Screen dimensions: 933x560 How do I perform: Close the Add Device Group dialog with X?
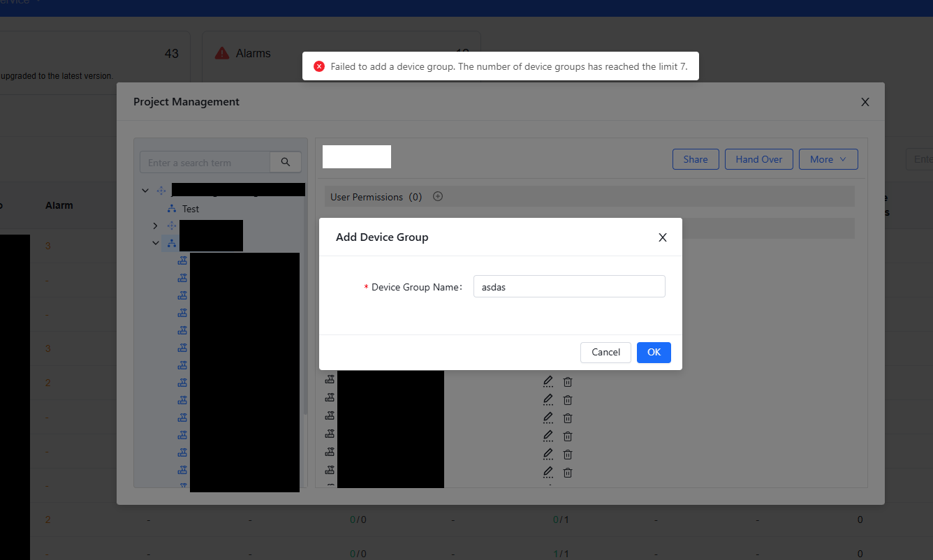(663, 237)
